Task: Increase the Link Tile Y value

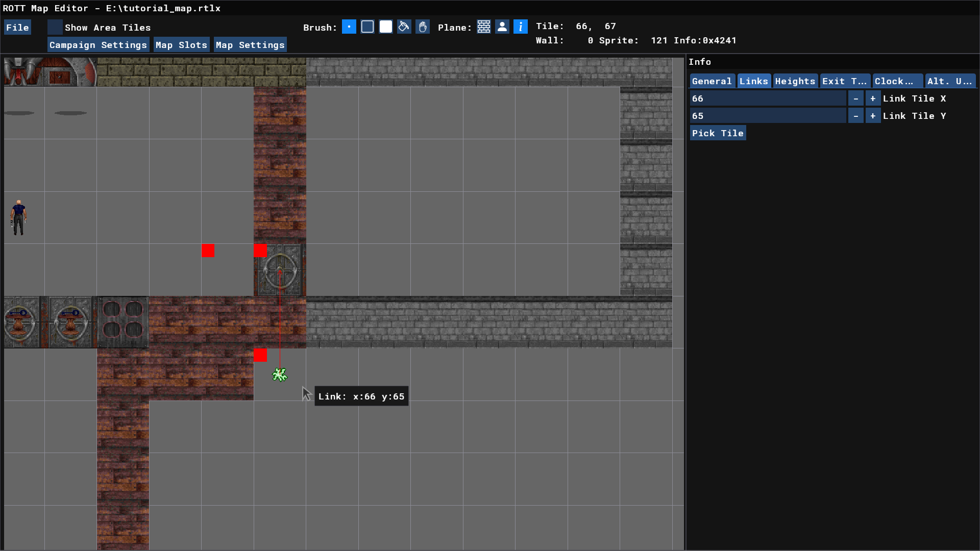Action: (873, 116)
